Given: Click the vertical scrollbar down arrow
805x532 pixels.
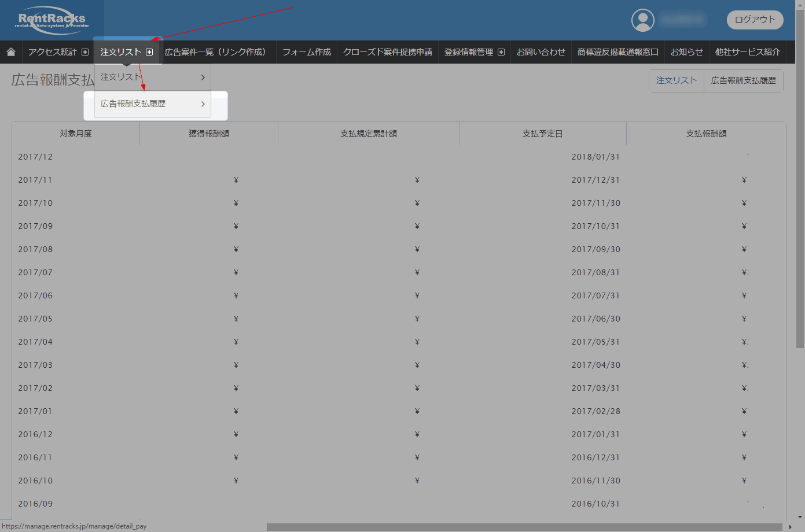Looking at the screenshot, I should [800, 517].
